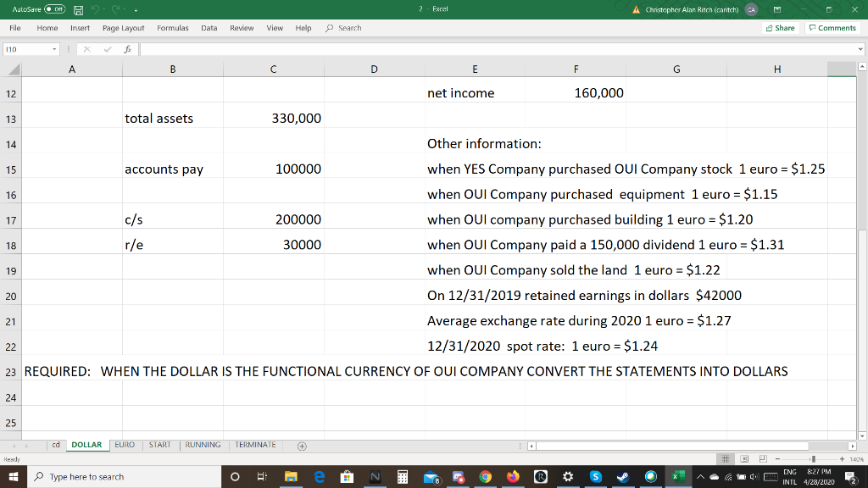Image resolution: width=868 pixels, height=488 pixels.
Task: Open Insert Function with the fx icon
Action: pyautogui.click(x=129, y=50)
